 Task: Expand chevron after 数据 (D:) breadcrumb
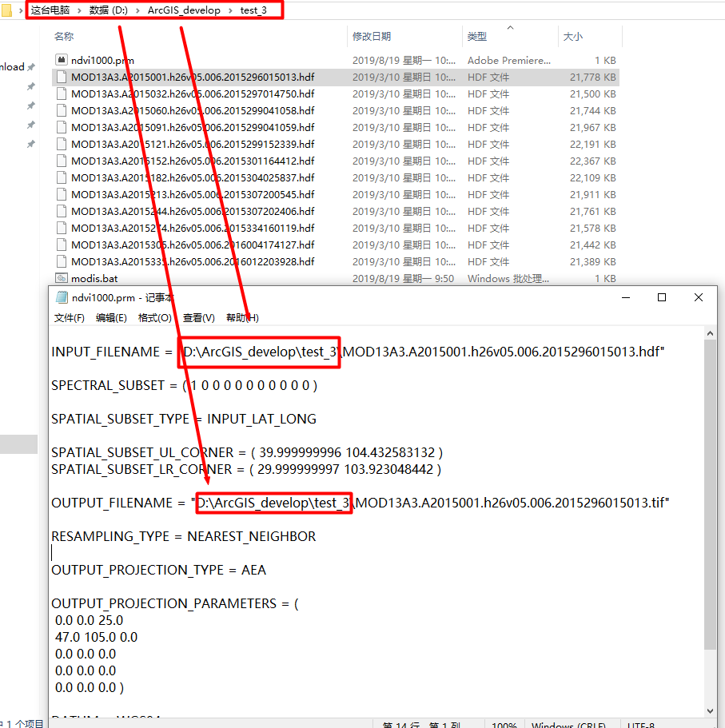137,10
